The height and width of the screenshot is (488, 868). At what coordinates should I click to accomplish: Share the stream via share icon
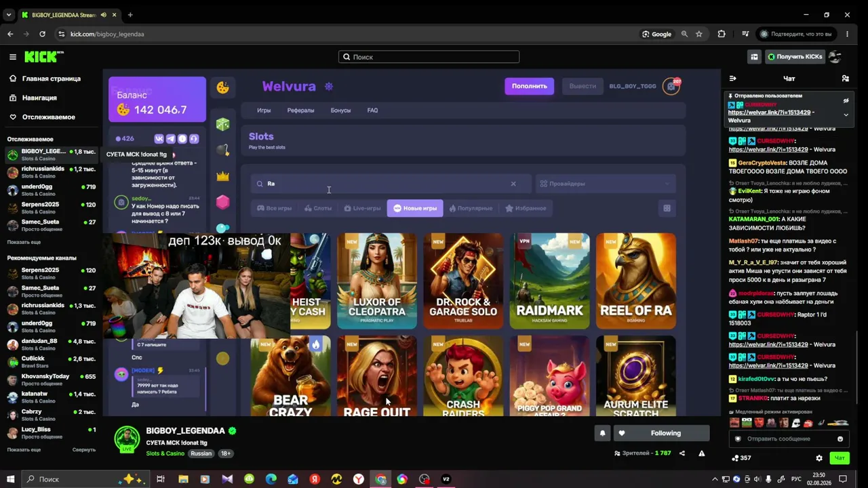tap(682, 453)
